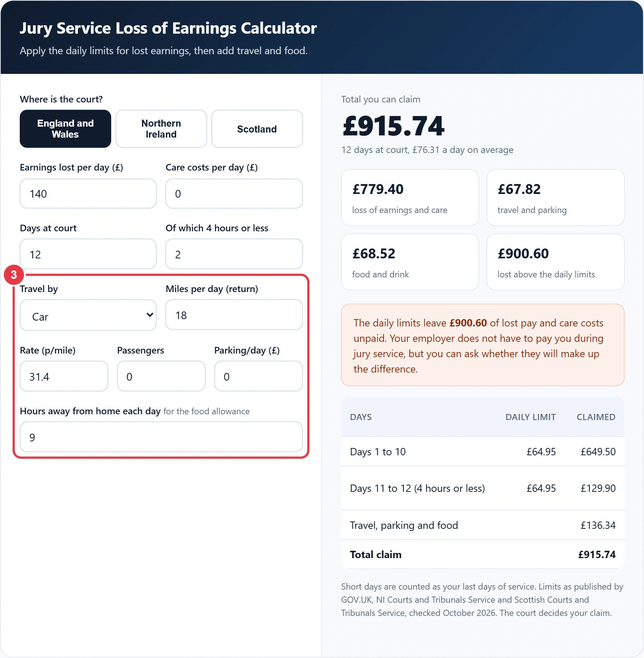The image size is (644, 658).
Task: Select the England and Wales court option
Action: click(65, 129)
